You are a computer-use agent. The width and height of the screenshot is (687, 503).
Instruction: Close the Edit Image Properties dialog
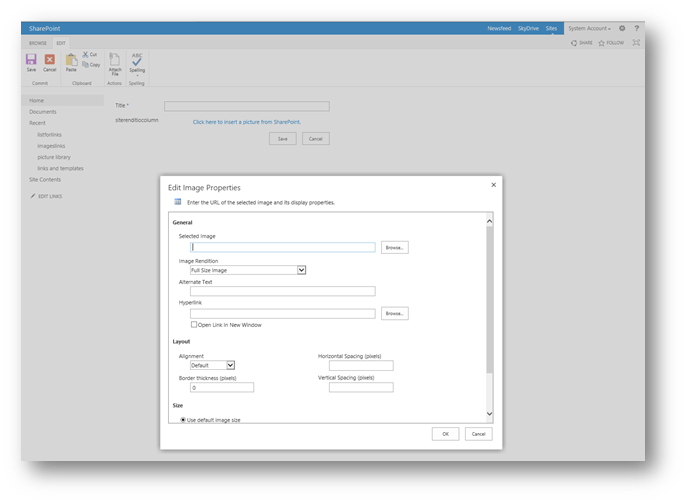[493, 185]
